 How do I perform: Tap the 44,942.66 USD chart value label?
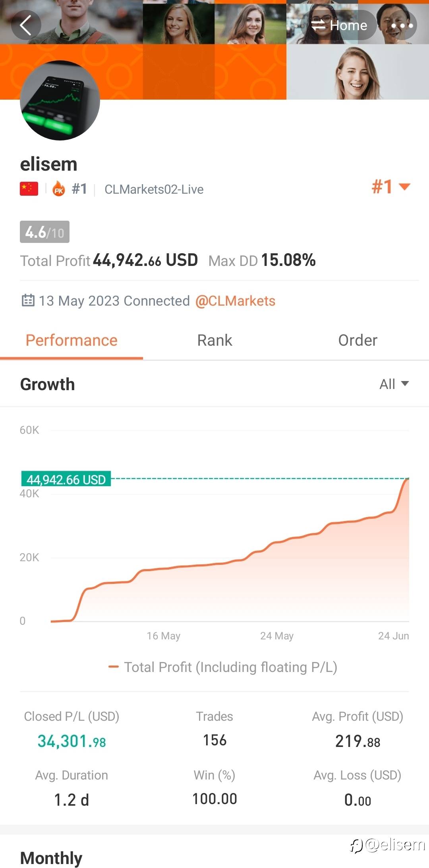coord(66,479)
